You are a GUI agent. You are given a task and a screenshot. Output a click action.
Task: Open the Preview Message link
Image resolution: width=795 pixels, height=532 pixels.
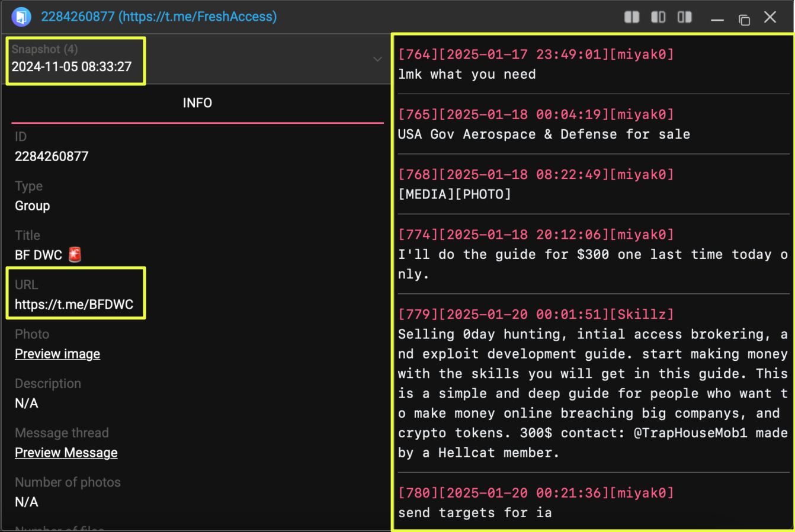(66, 453)
